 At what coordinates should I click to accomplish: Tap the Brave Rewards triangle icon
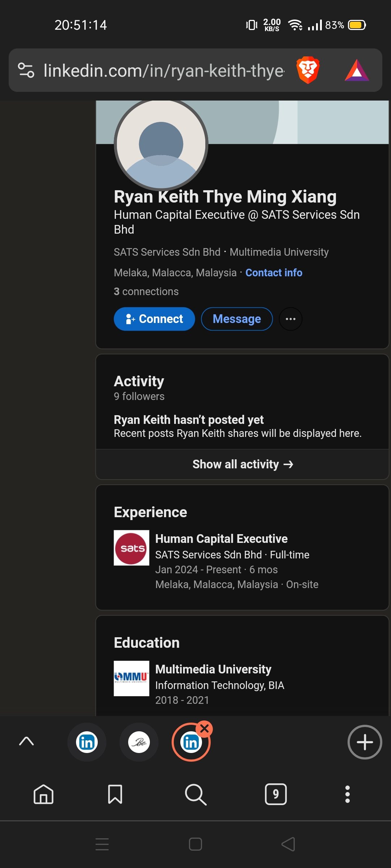tap(357, 70)
